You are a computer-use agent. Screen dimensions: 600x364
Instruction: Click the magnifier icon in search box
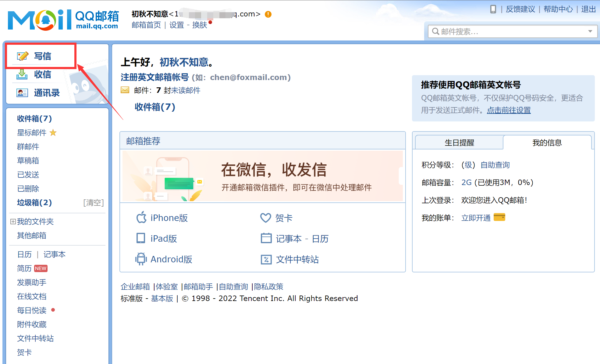point(435,31)
